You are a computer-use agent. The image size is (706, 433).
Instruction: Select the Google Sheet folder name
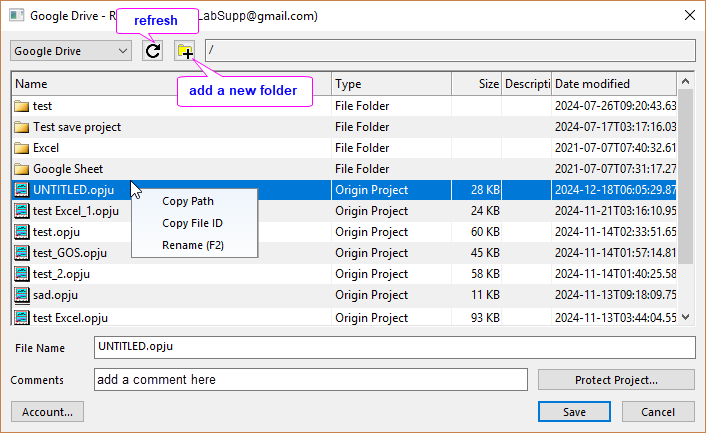(68, 169)
